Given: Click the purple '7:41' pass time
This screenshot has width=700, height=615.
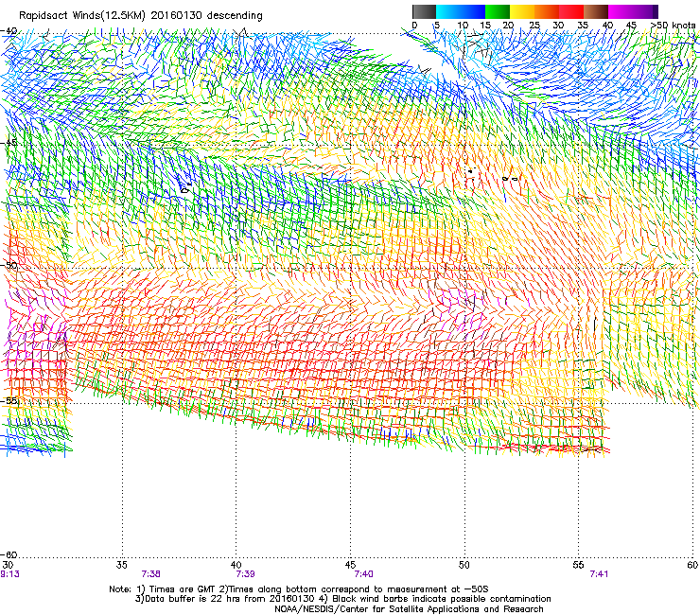Looking at the screenshot, I should [599, 574].
